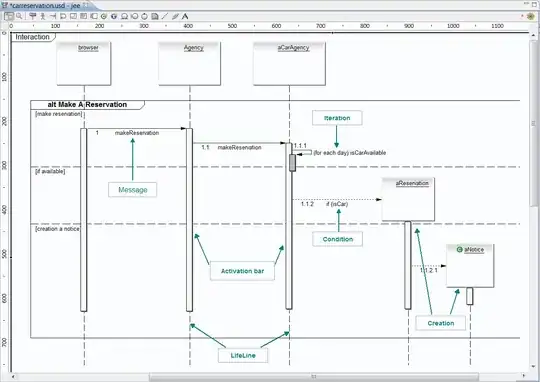This screenshot has height=382, width=540.
Task: Click the vertical scrollbar down arrow
Action: click(534, 367)
